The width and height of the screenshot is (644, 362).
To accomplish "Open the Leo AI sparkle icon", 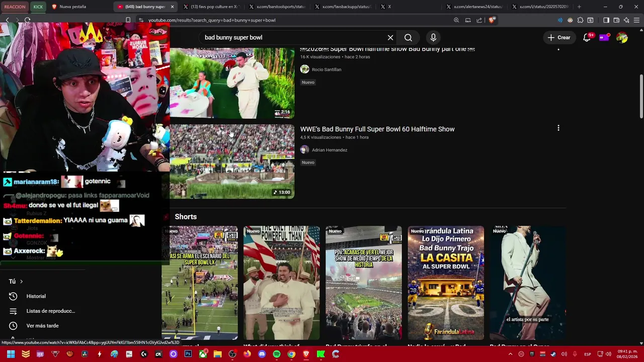I will [x=626, y=20].
